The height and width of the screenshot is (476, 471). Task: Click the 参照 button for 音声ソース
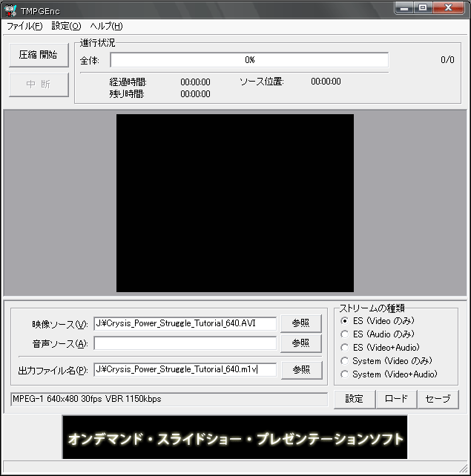pos(300,343)
